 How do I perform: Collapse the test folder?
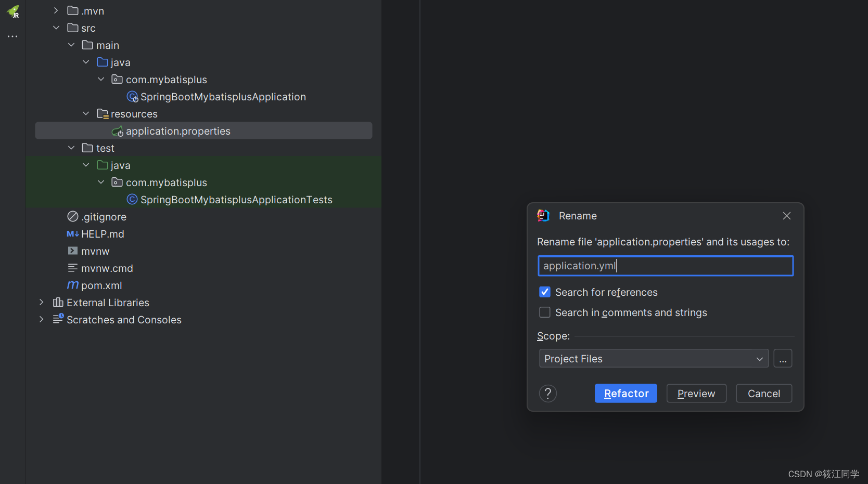click(x=71, y=148)
